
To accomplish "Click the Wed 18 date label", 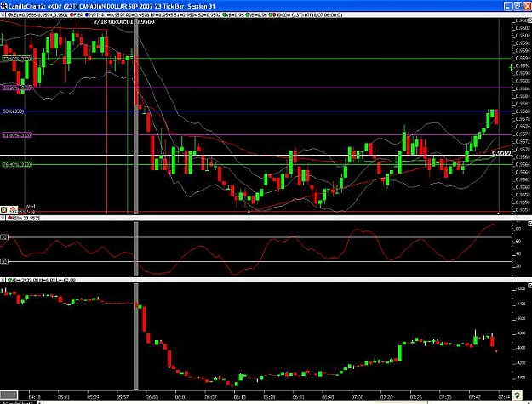I will [31, 208].
